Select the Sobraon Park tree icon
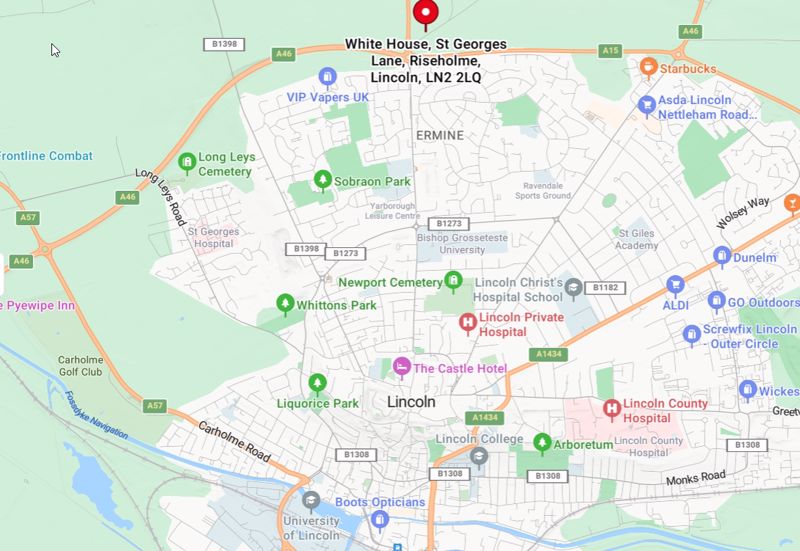The height and width of the screenshot is (551, 800). tap(322, 181)
